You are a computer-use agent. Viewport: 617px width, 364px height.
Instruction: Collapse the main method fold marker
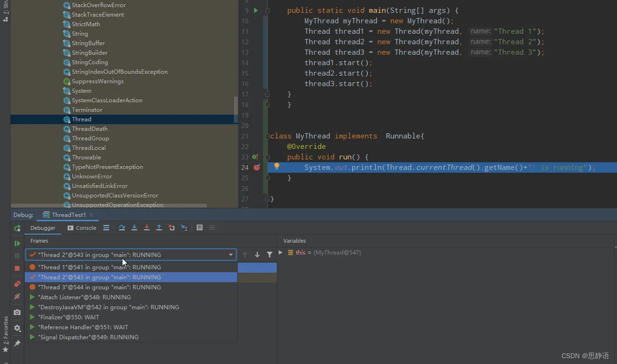tap(267, 10)
